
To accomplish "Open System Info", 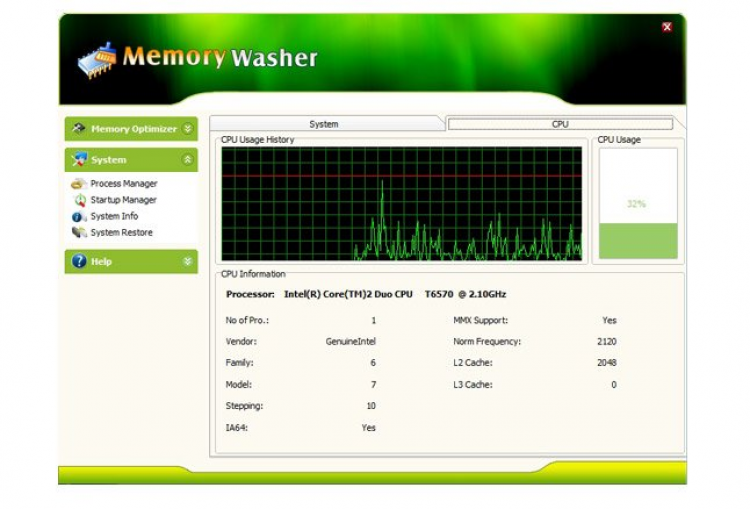I will tap(114, 216).
